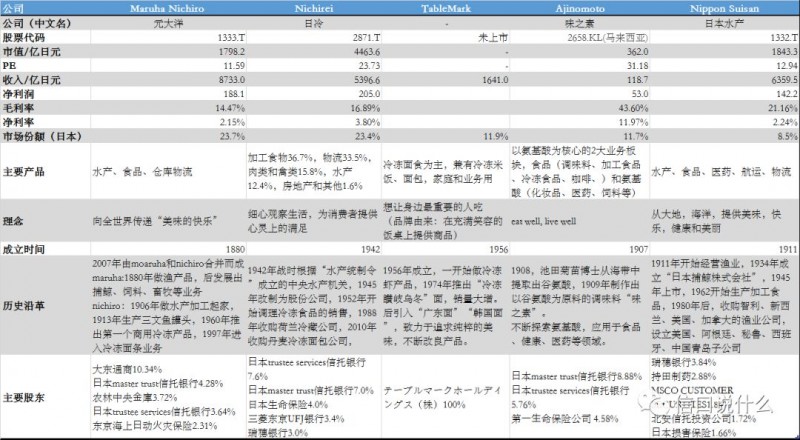The width and height of the screenshot is (800, 440).
Task: Select stock code cell 1333.T
Action: pos(231,38)
